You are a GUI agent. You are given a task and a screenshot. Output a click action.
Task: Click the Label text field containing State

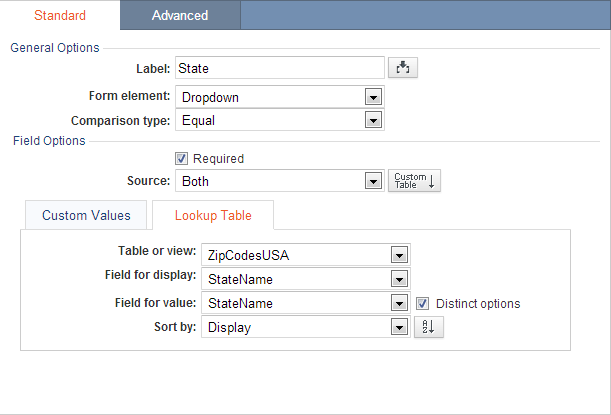pos(280,68)
